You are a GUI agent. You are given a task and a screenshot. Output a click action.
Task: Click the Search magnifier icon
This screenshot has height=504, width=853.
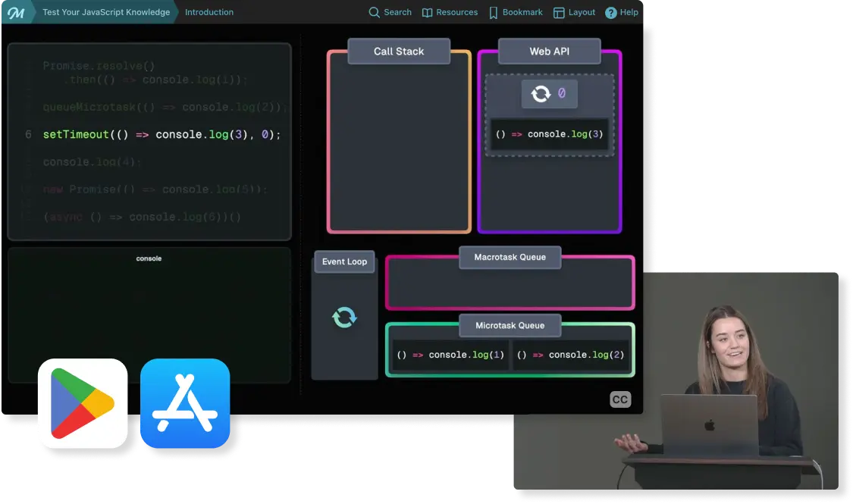pos(375,12)
